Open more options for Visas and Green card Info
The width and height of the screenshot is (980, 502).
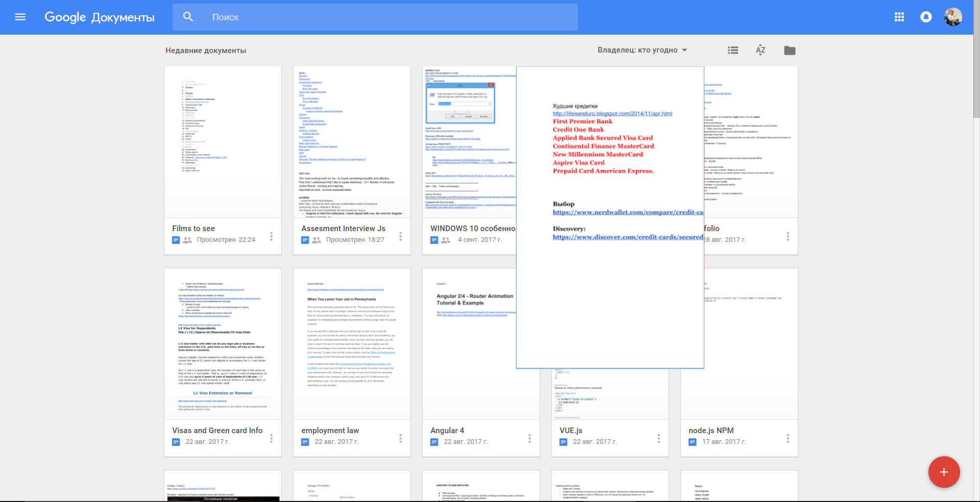point(271,438)
